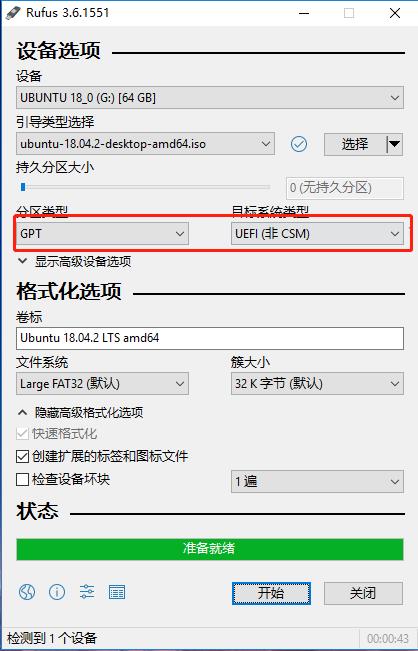Click the ISO checksum checkmark icon
The image size is (418, 651).
click(299, 144)
